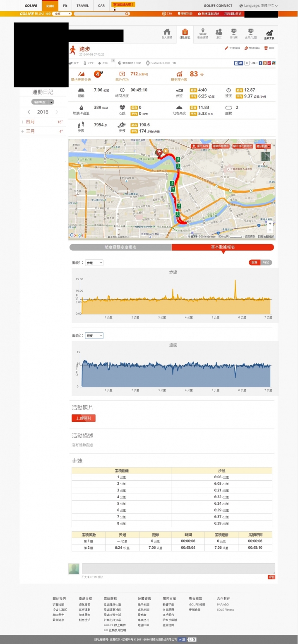This screenshot has height=644, width=298.
Task: Go to previous year arrow
Action: point(29,112)
